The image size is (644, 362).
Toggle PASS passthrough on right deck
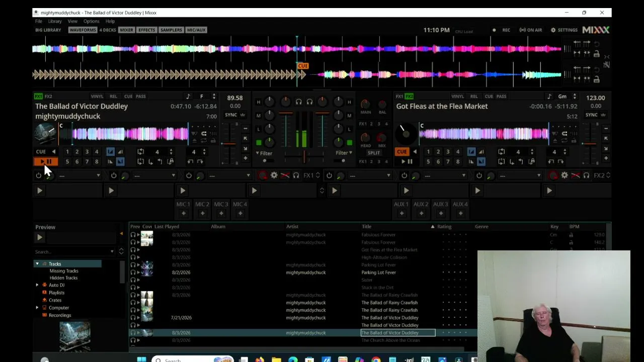click(x=501, y=97)
